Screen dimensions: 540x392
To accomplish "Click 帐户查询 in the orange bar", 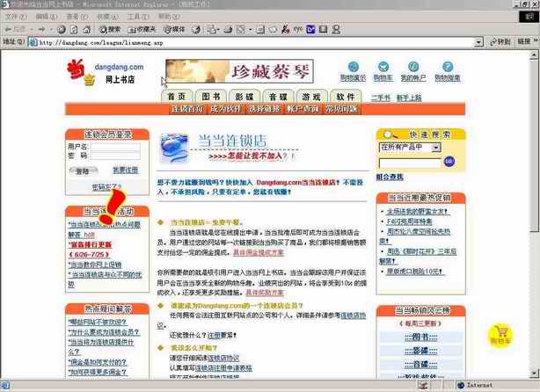I will (x=303, y=109).
